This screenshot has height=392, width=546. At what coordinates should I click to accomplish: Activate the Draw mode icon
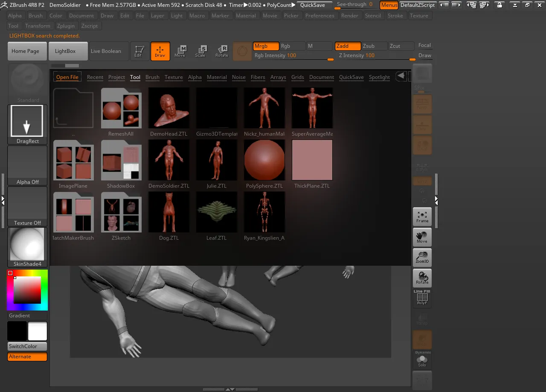(x=160, y=51)
